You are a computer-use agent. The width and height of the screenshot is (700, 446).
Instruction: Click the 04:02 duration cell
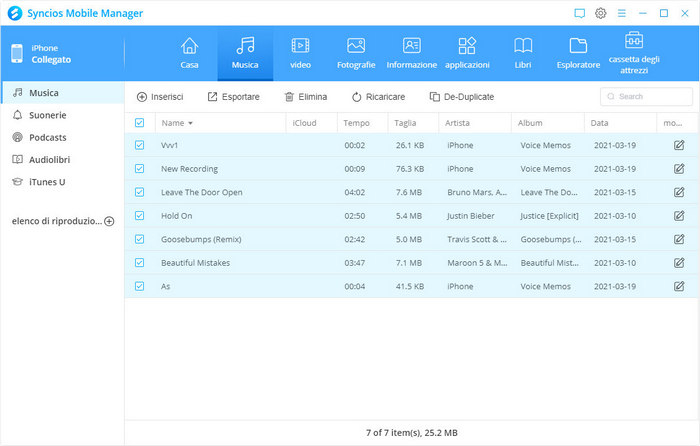click(x=354, y=192)
